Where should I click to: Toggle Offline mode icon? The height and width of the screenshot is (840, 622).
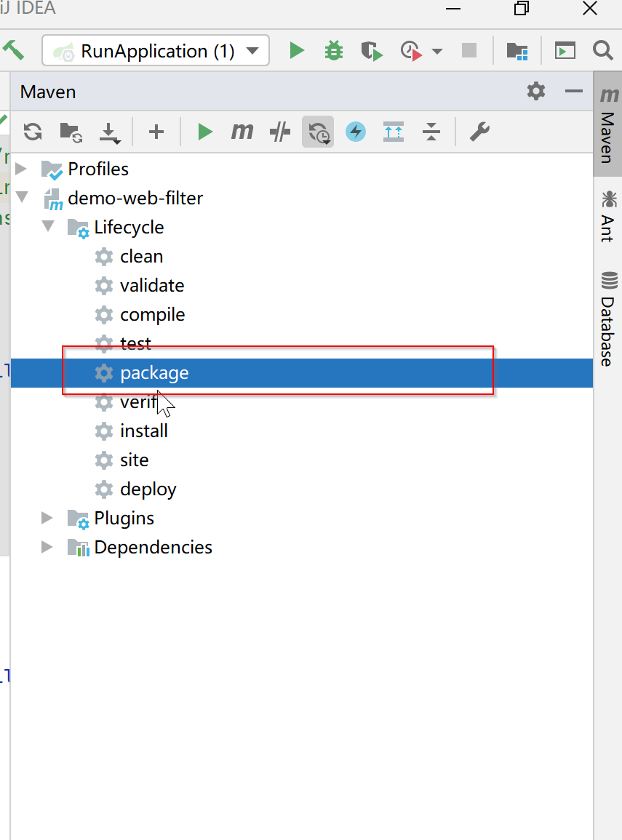click(318, 132)
